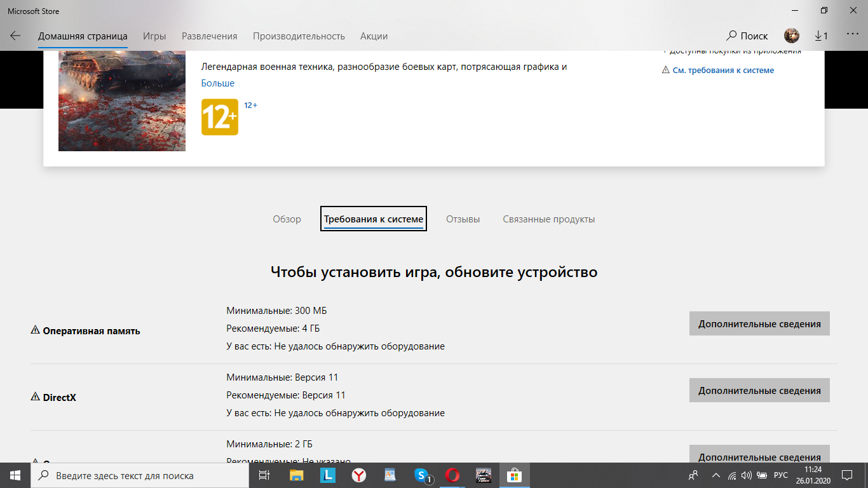Launch Yandex Browser from the taskbar

[x=359, y=475]
